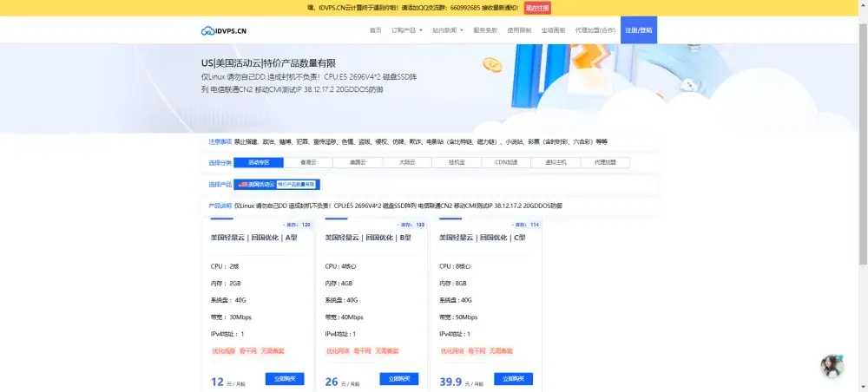Click the 注意事项 label
Image resolution: width=868 pixels, height=392 pixels.
pos(220,141)
